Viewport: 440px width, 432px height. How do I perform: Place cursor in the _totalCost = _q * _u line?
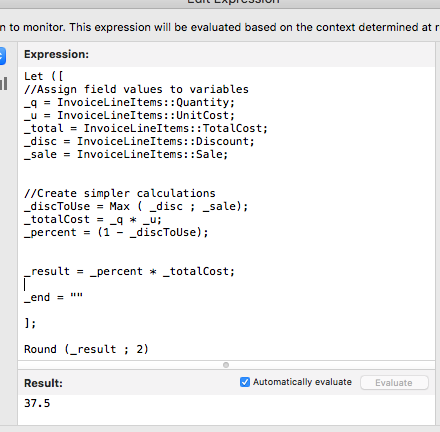(93, 219)
